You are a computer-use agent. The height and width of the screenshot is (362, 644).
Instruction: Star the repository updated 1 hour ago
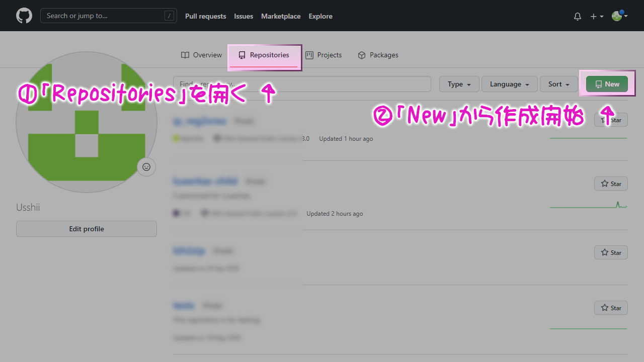[611, 120]
